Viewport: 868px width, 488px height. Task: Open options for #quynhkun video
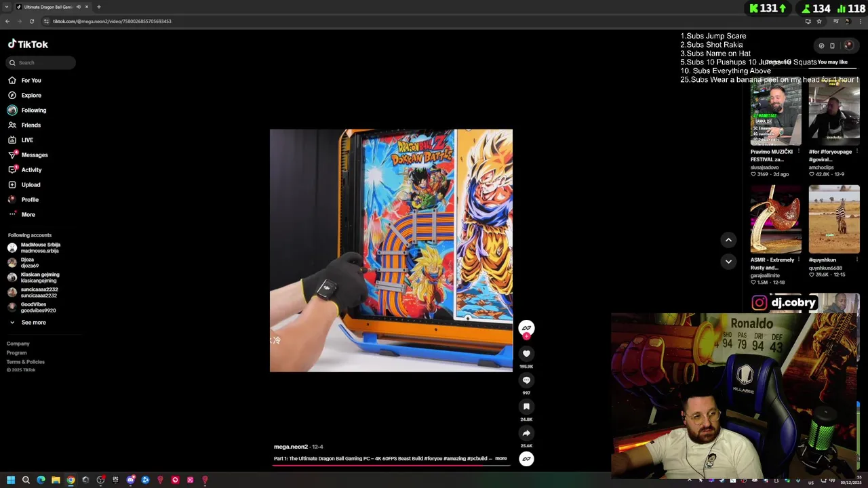[x=857, y=260]
